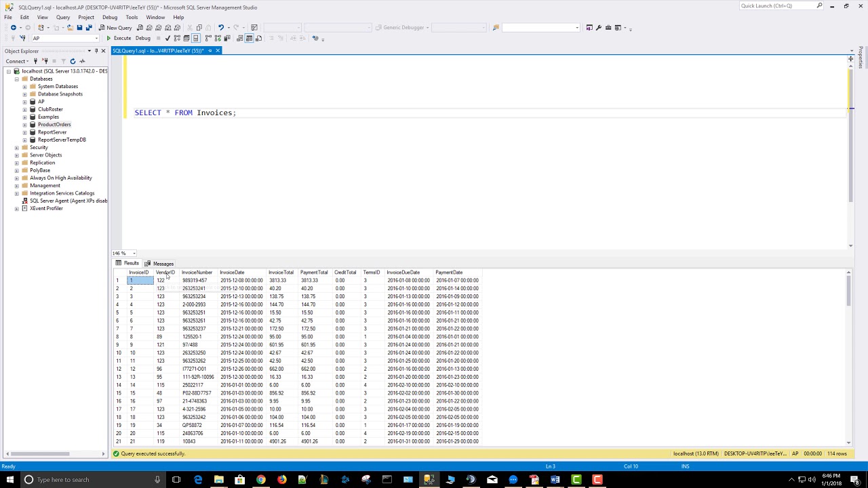Click Display Estimated Execution Plan icon
The image size is (868, 488).
(177, 38)
